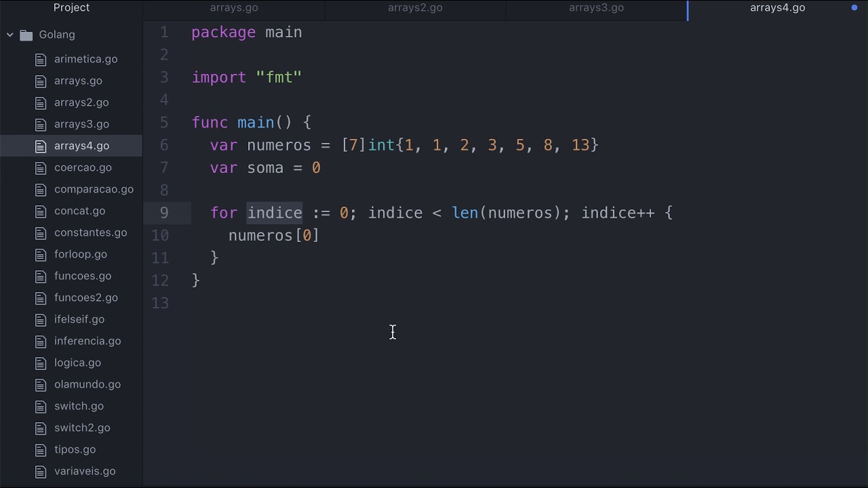Click the file icon beside forloop.go

click(41, 254)
